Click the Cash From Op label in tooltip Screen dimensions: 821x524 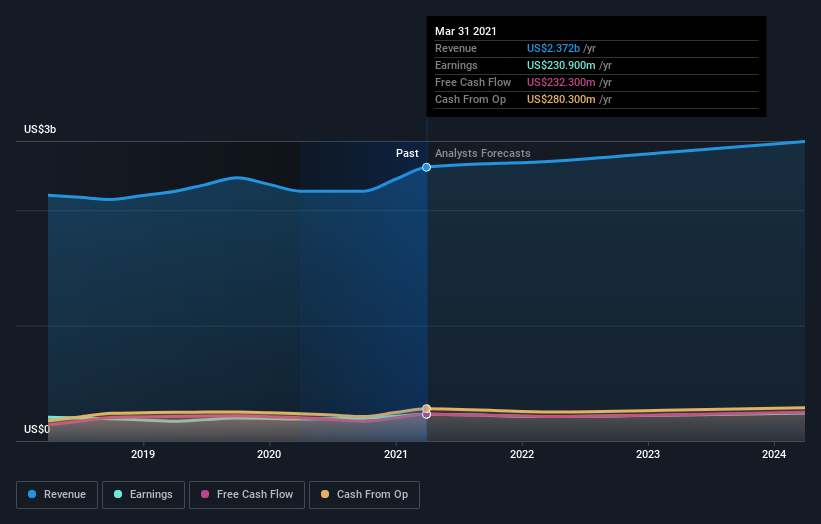[470, 99]
